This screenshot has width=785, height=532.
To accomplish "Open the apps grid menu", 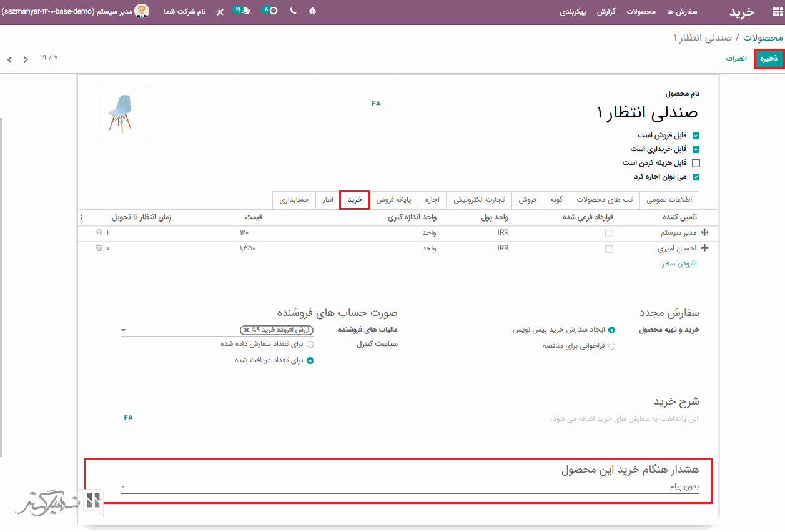I will click(x=776, y=12).
